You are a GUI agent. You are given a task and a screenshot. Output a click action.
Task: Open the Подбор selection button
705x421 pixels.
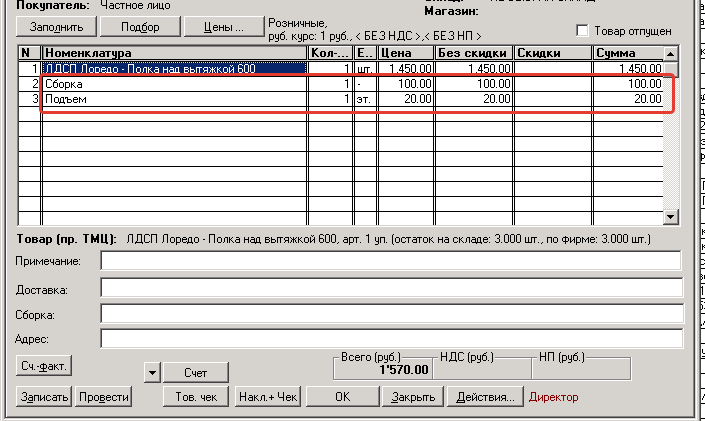(x=139, y=26)
